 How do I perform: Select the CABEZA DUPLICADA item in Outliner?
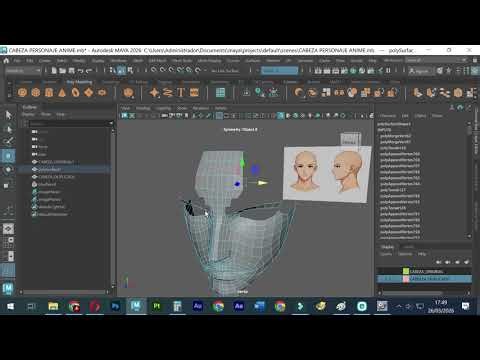pos(56,177)
